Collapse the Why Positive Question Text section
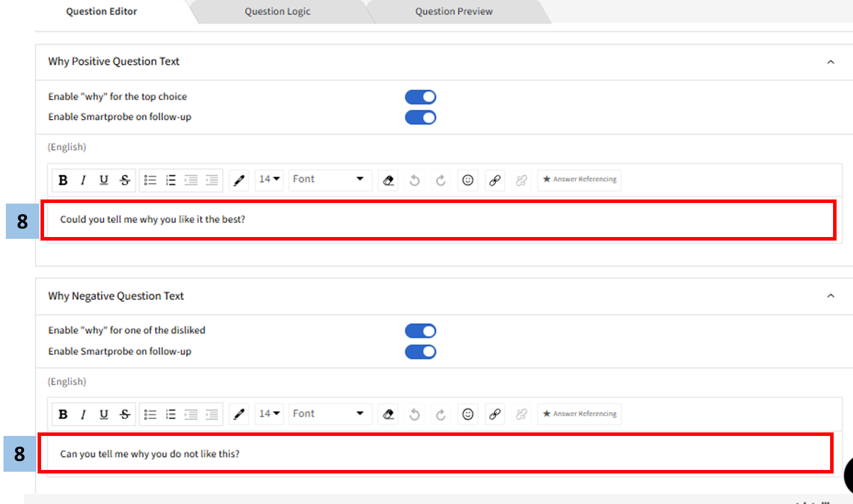Viewport: 853px width, 504px height. [x=830, y=62]
